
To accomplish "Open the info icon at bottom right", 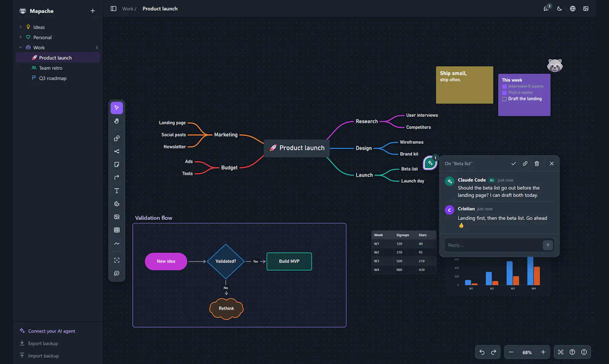I will point(584,352).
